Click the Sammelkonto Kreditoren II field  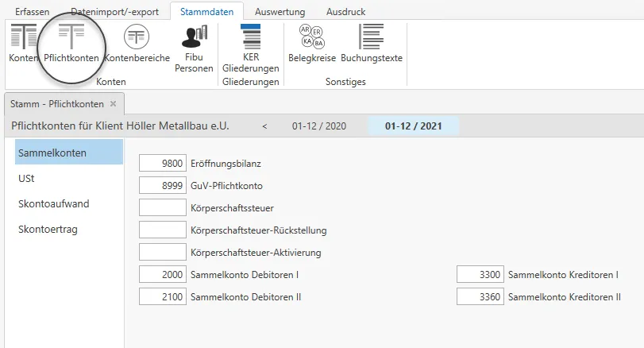(x=480, y=296)
